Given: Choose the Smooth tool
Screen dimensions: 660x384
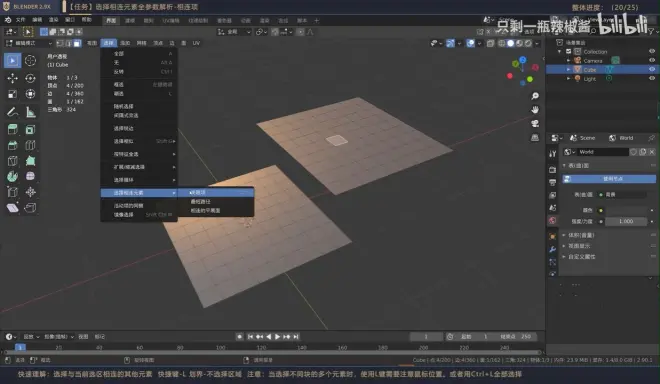Looking at the screenshot, I should 30,176.
